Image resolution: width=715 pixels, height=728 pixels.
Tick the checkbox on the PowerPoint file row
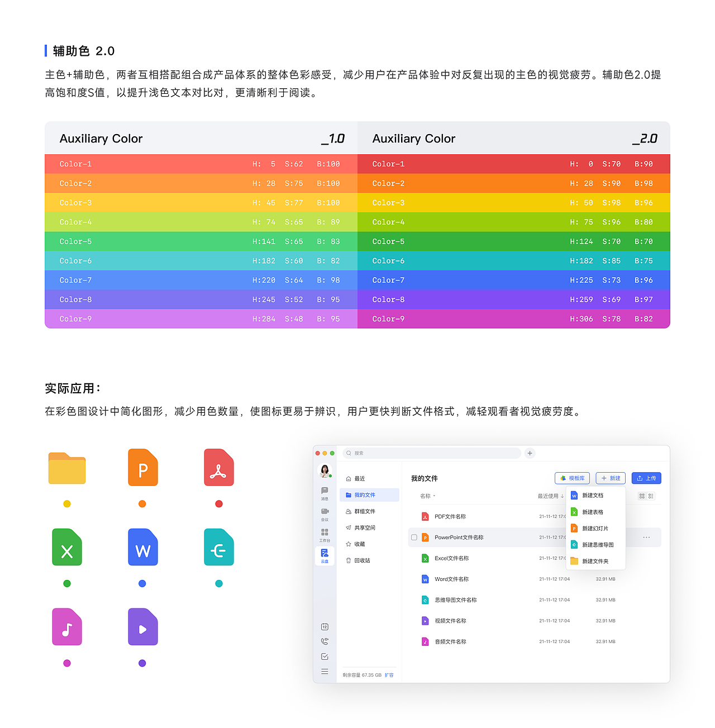(414, 537)
